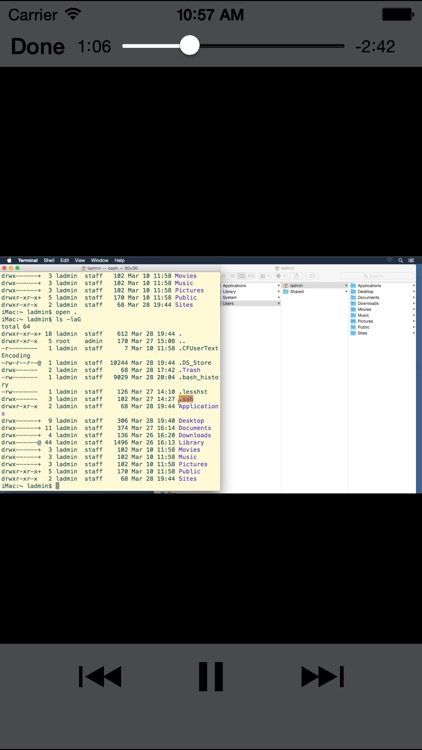This screenshot has width=422, height=750.
Task: Tap the 10:57 AM status bar clock
Action: click(210, 15)
